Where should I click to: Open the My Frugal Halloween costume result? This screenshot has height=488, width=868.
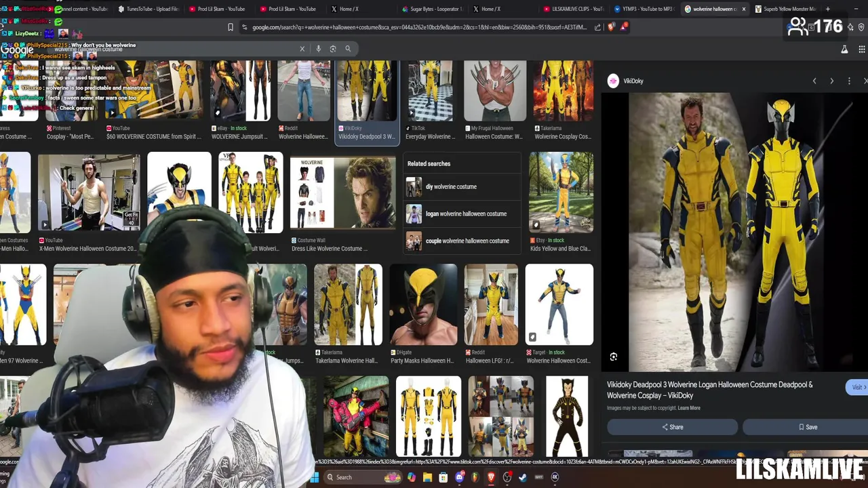click(x=495, y=100)
